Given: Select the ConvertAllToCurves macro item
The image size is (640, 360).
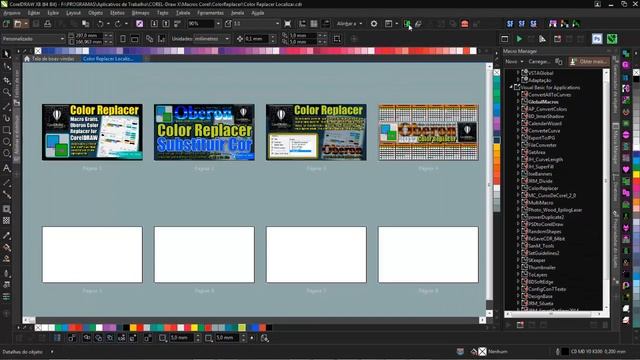Looking at the screenshot, I should click(549, 95).
